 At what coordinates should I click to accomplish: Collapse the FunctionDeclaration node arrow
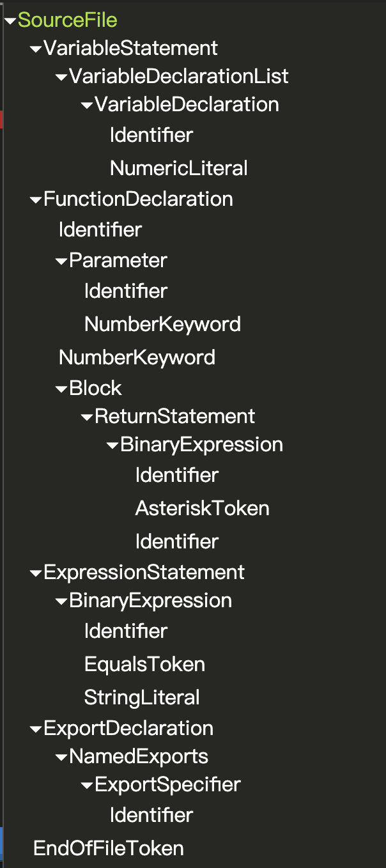(x=36, y=200)
